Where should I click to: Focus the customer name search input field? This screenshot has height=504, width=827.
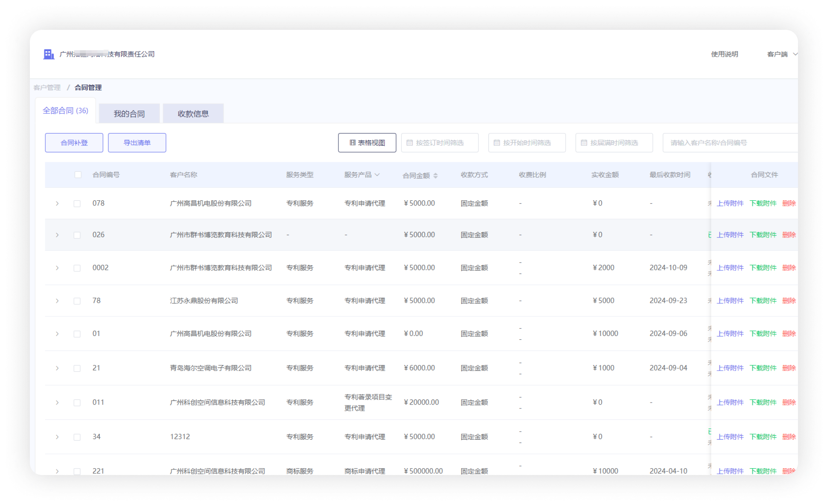pos(730,143)
